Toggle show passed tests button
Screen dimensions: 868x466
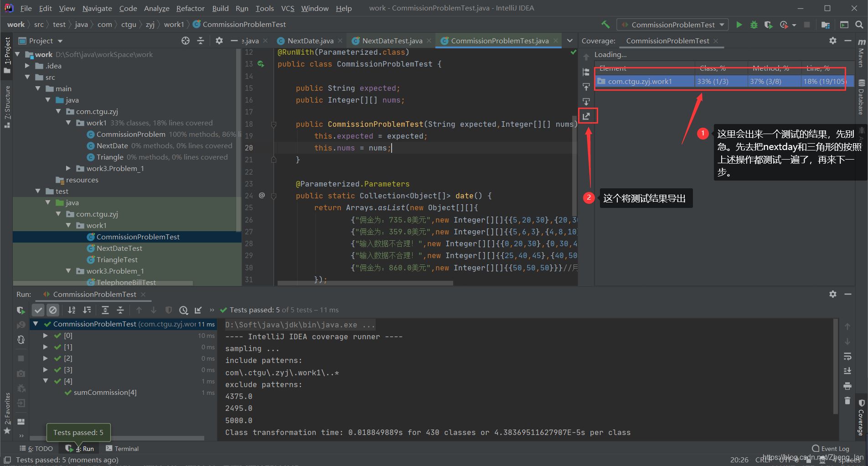pyautogui.click(x=38, y=310)
